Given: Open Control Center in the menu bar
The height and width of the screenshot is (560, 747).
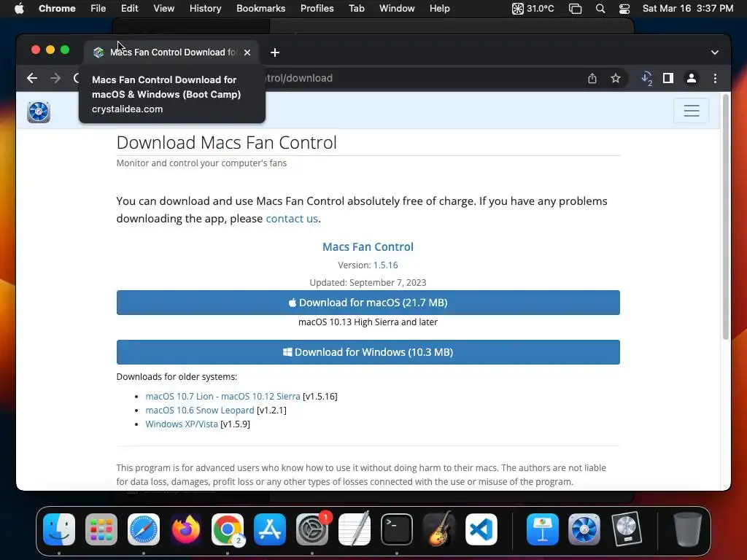Looking at the screenshot, I should [x=624, y=8].
